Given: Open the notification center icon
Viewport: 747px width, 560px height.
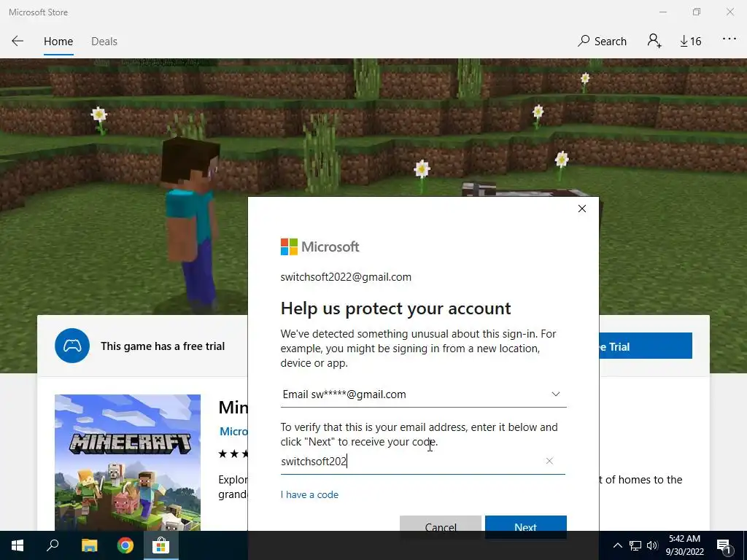Looking at the screenshot, I should coord(724,545).
